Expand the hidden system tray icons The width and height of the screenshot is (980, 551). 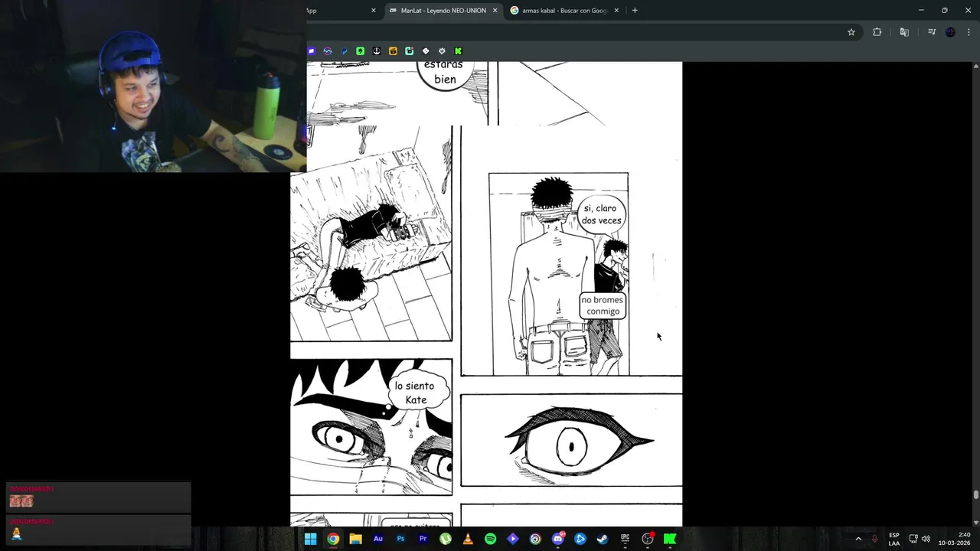click(x=858, y=539)
